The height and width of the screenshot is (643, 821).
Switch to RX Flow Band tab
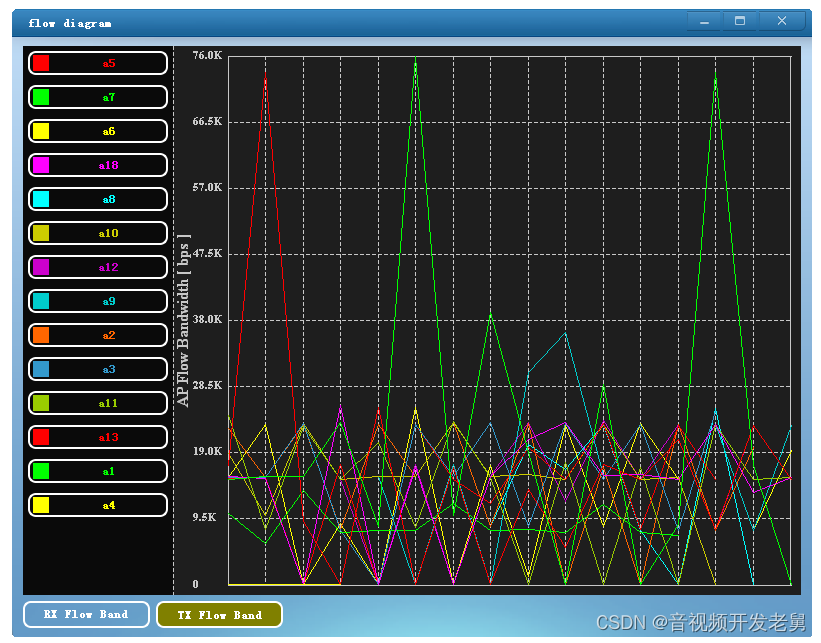[x=86, y=614]
